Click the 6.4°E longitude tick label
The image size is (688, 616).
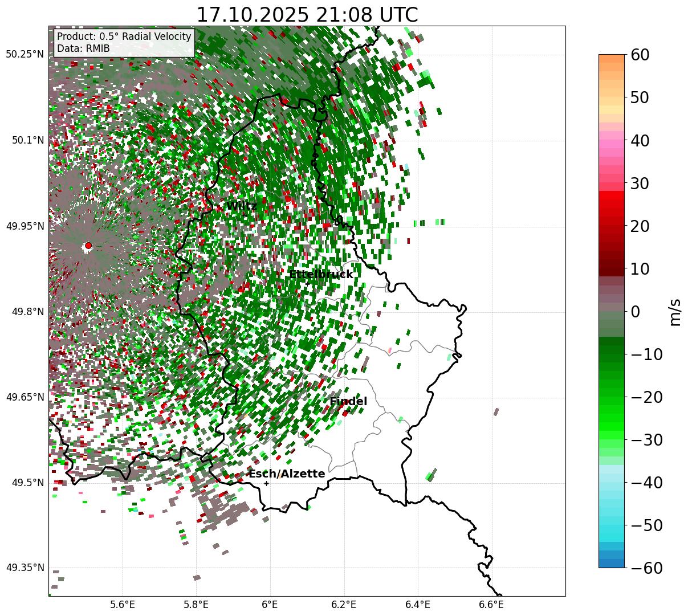(x=418, y=604)
